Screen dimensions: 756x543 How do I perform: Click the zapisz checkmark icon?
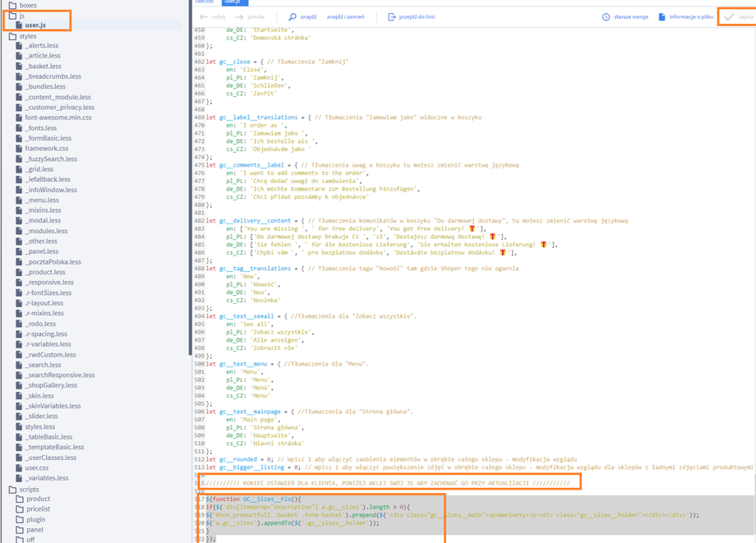click(729, 16)
